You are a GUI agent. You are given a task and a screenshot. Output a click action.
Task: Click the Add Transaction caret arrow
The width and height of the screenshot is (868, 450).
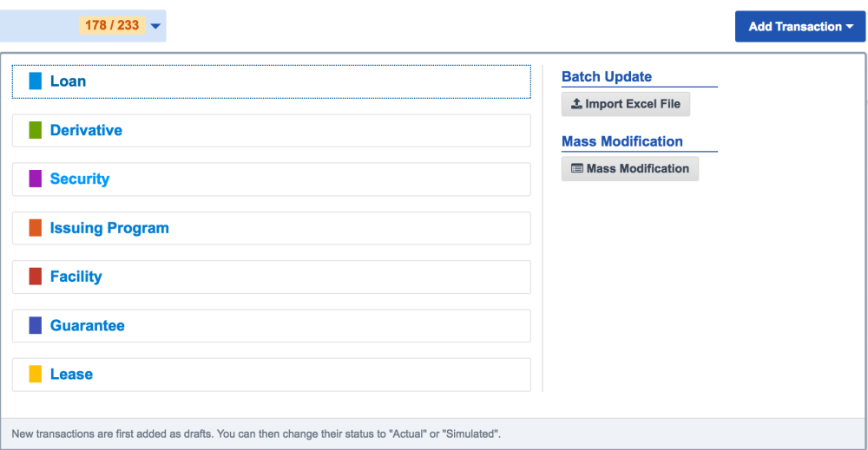(849, 27)
